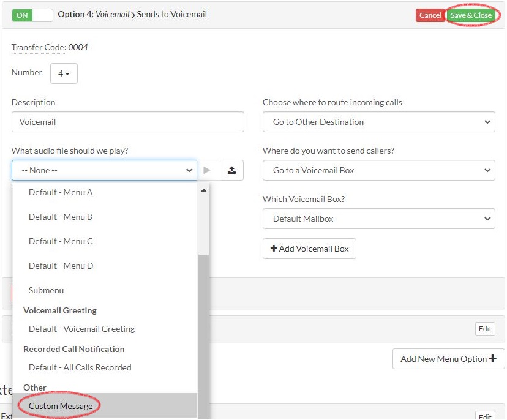Click inside the Description field showing Voicemail
Screen dimensions: 507x420
pos(127,122)
